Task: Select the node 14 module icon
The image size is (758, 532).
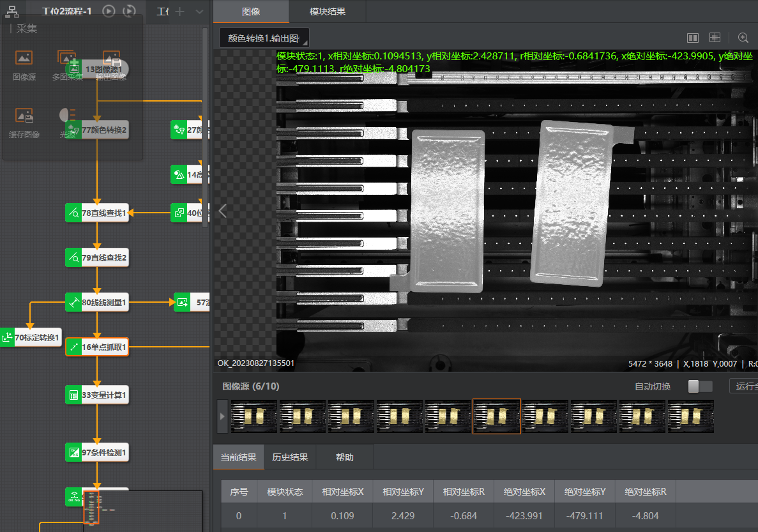Action: [179, 174]
